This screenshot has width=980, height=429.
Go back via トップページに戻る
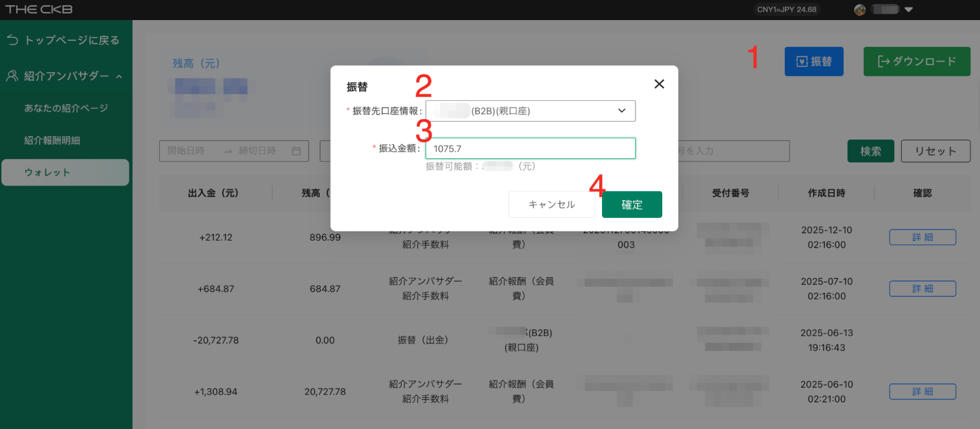click(72, 40)
